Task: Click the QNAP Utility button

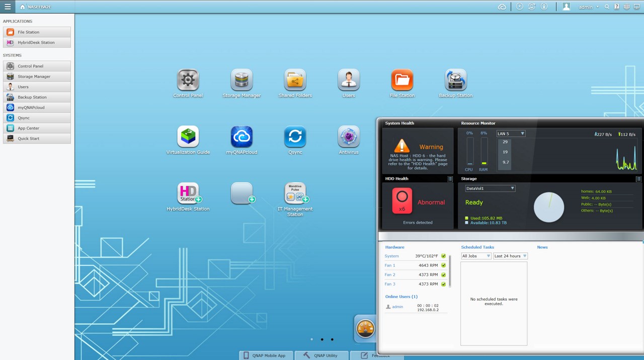Action: tap(321, 355)
